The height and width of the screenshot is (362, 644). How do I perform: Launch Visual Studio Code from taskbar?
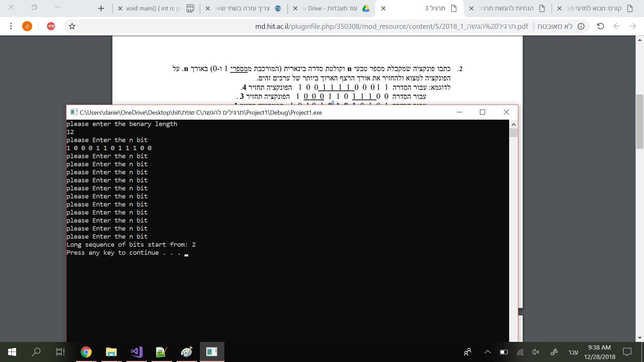136,352
